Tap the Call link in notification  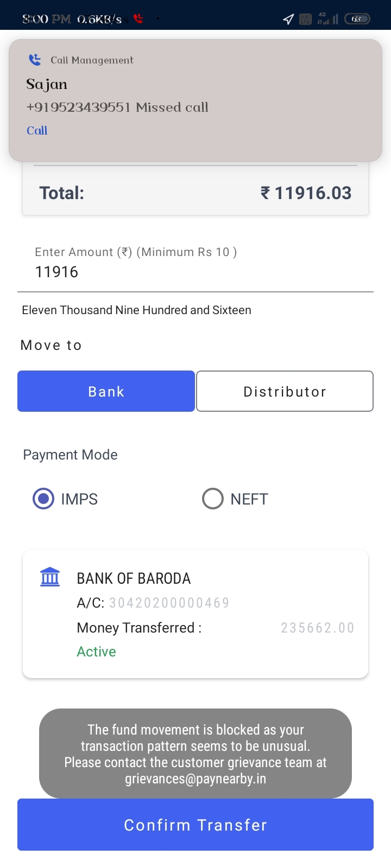pos(37,130)
